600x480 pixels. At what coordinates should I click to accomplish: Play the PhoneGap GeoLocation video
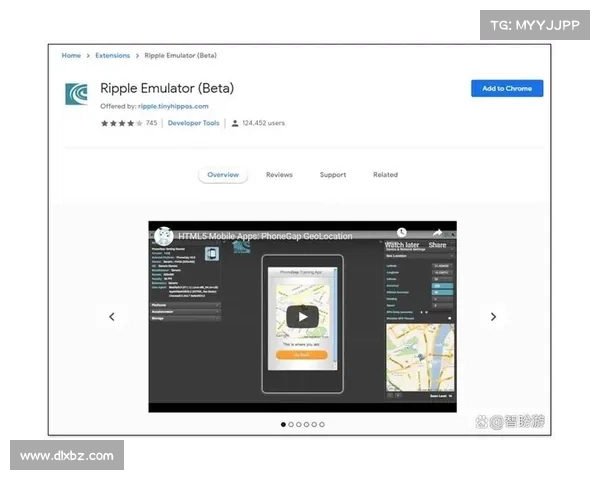(x=302, y=317)
